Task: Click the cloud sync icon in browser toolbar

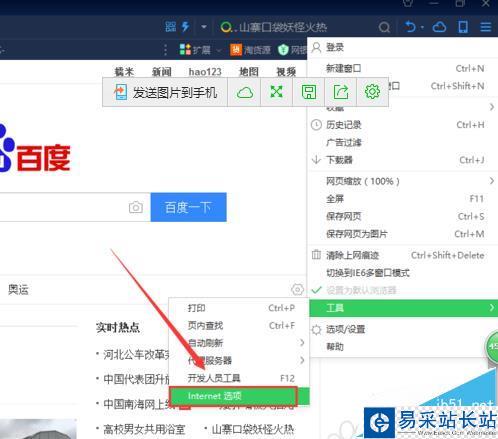Action: 439,27
